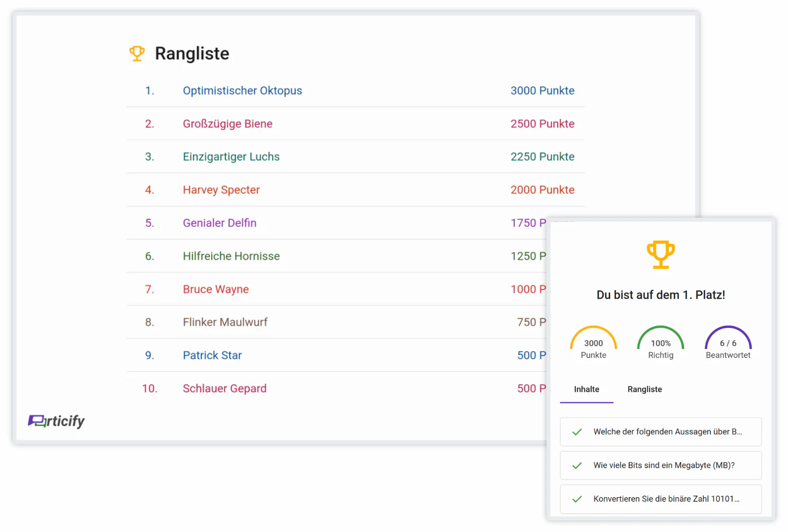Click the 100% Richtig gauge

(661, 344)
